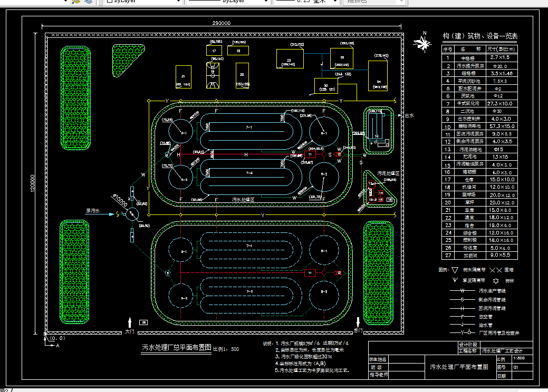Select building rectangle numbered 17
The image size is (548, 392).
click(214, 51)
